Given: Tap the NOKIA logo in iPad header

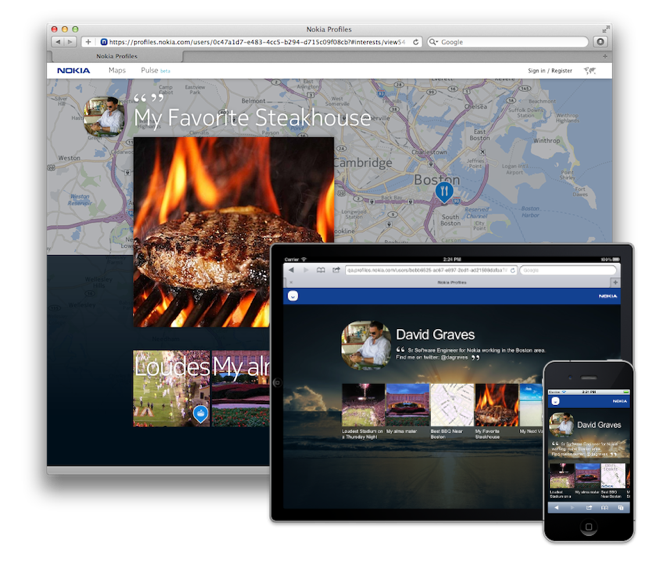Looking at the screenshot, I should point(608,296).
